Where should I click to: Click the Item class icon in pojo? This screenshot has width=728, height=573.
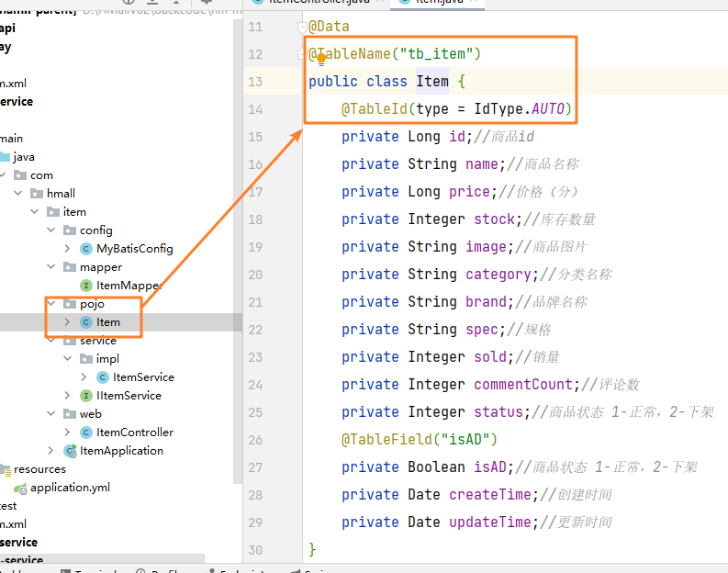click(x=86, y=322)
